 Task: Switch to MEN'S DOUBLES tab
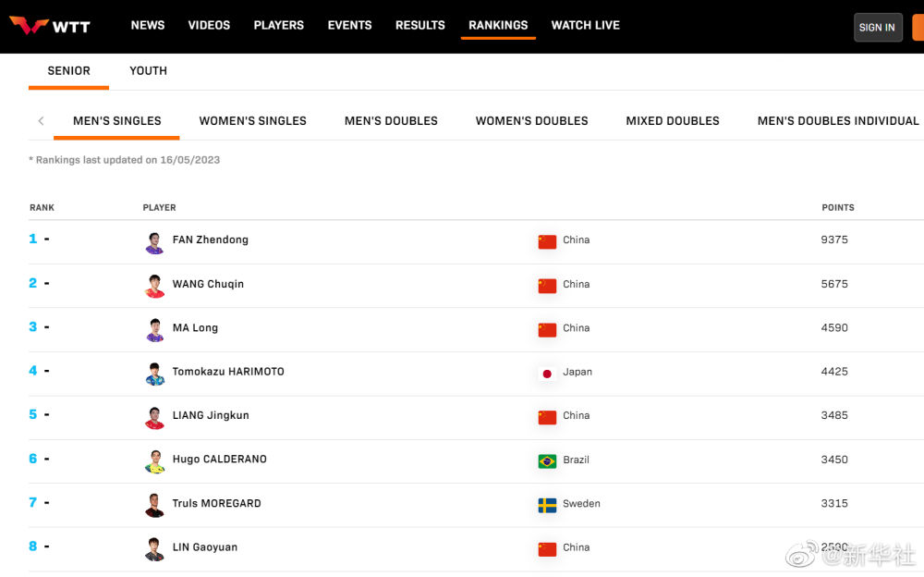pos(391,120)
